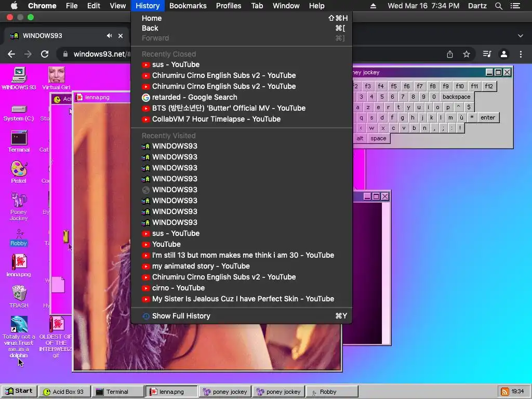This screenshot has height=399, width=532.
Task: Launch the Terminal desktop icon
Action: coord(19,141)
